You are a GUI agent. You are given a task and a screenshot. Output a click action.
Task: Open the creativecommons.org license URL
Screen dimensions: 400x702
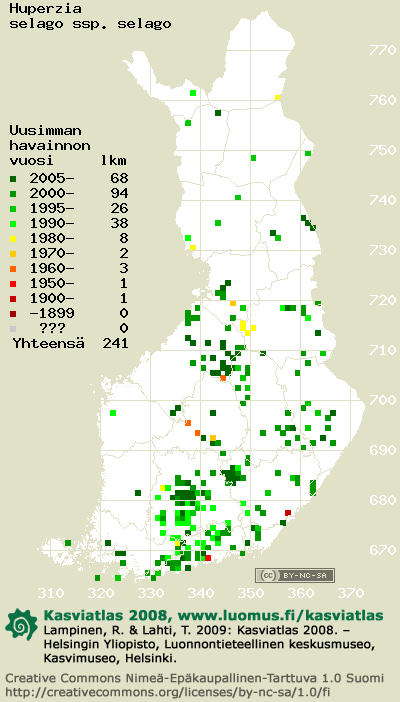click(x=168, y=691)
